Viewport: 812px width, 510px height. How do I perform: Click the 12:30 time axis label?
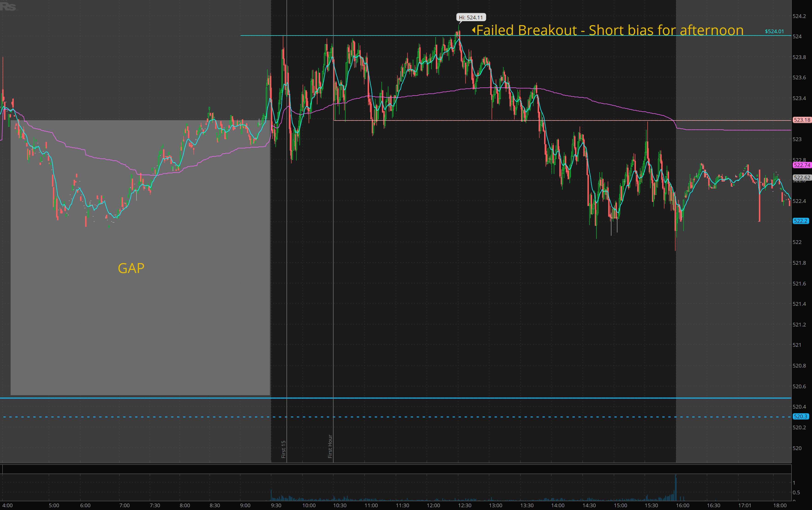click(x=465, y=505)
